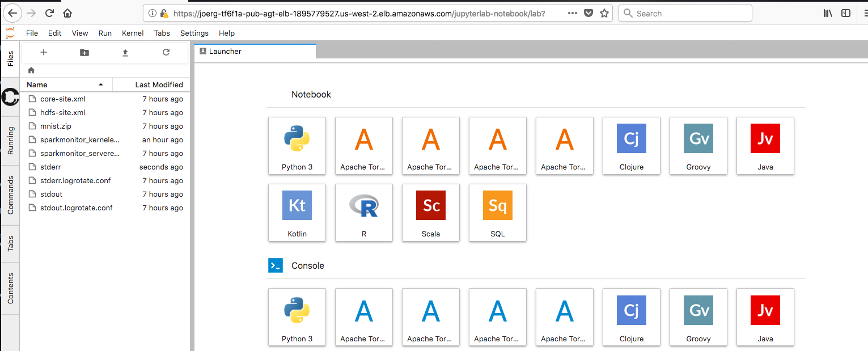Select the stderr.logrotate.conf file

[105, 180]
